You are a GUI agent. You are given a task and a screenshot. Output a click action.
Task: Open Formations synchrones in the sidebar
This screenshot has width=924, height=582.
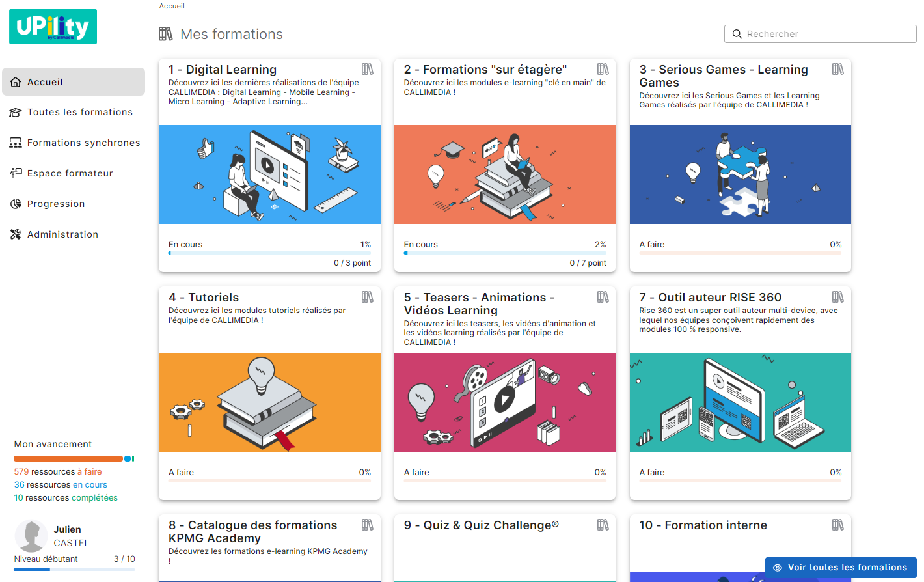click(74, 143)
